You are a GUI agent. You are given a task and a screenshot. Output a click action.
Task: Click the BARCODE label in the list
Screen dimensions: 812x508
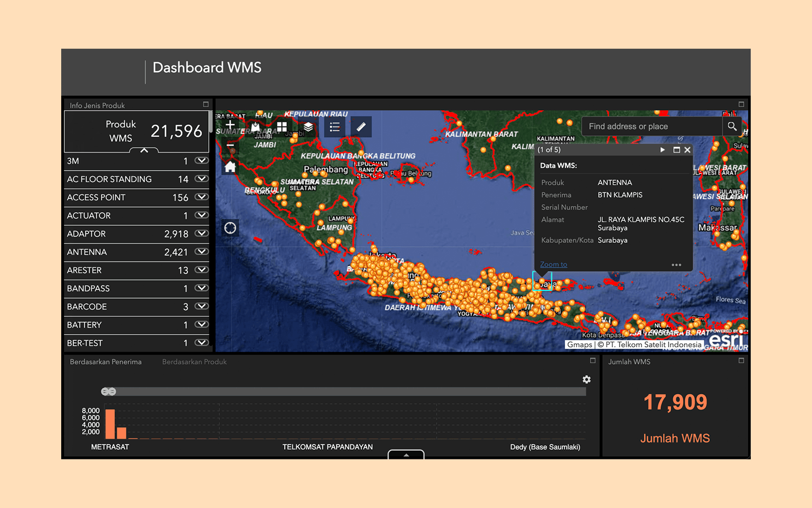pos(87,307)
